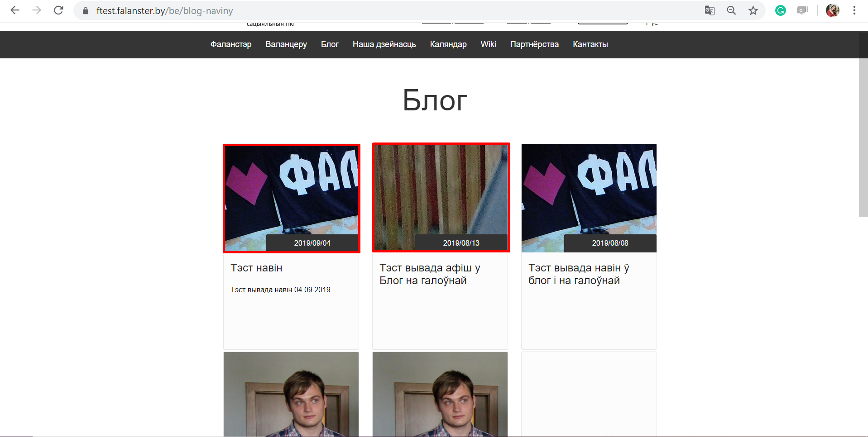This screenshot has width=868, height=437.
Task: Click the text Тэст вывада навін 04.09.2019
Action: point(280,290)
